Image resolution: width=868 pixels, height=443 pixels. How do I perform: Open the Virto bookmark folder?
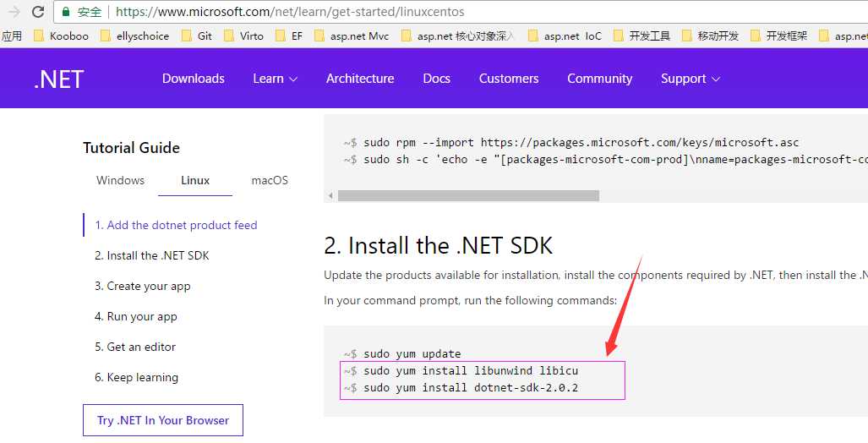[x=243, y=36]
